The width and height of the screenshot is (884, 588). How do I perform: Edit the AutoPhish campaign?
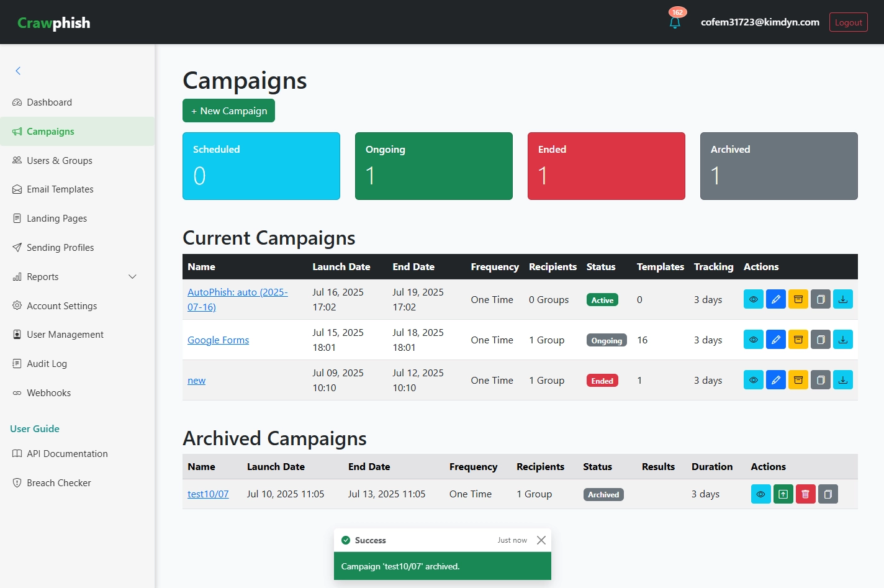tap(775, 299)
